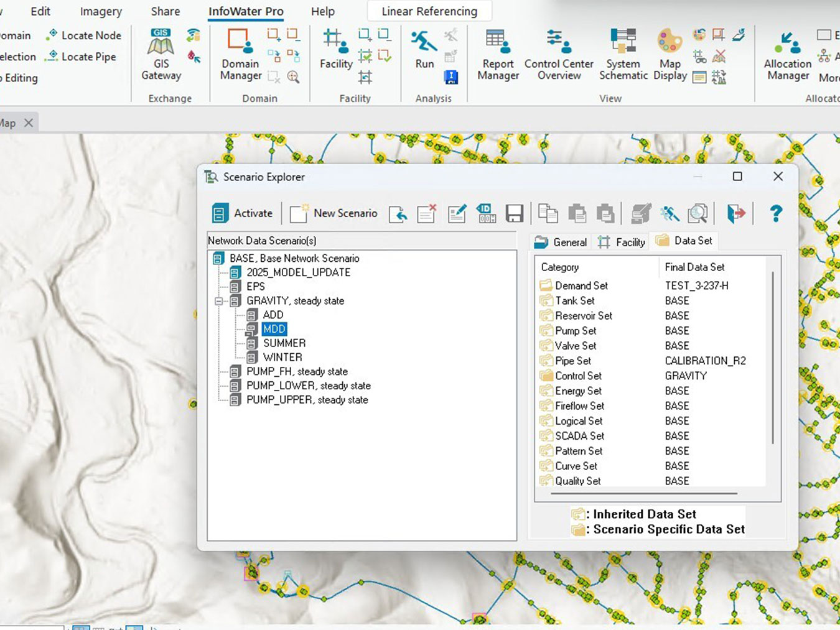Click the Edit Scenario pencil icon
Screen dimensions: 840x630
(x=457, y=213)
